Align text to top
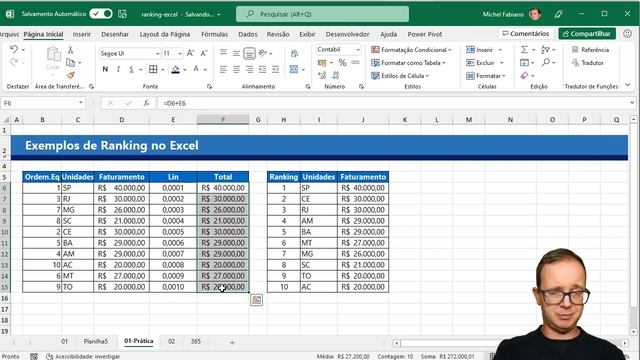Screen dimensions: 640x360 [x=223, y=53]
